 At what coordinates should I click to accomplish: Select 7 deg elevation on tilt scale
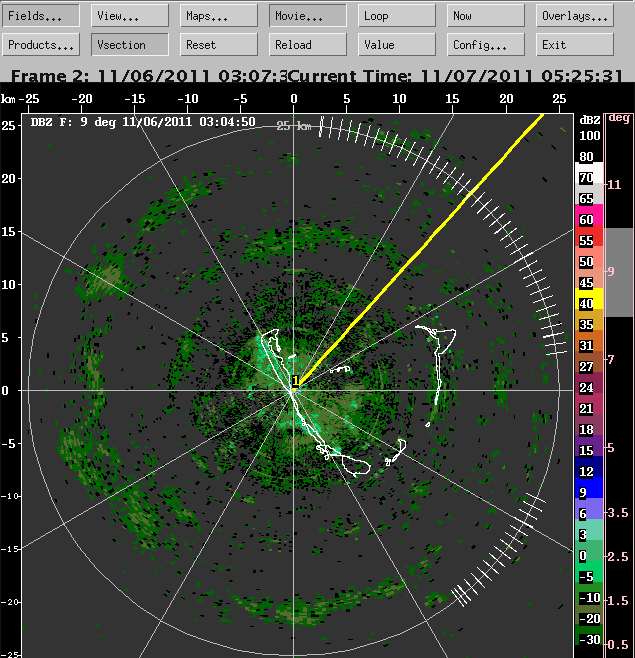coord(611,359)
